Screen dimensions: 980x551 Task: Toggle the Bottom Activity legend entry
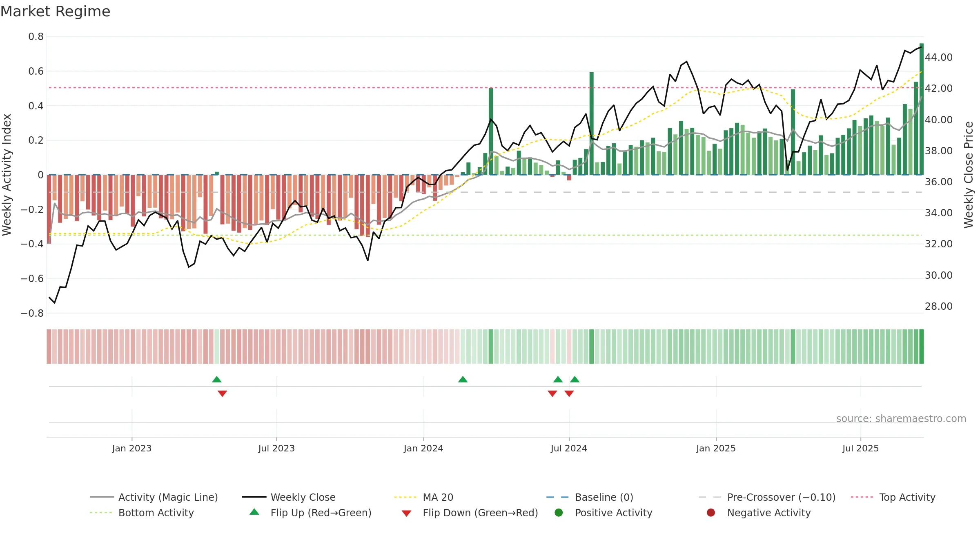[142, 513]
